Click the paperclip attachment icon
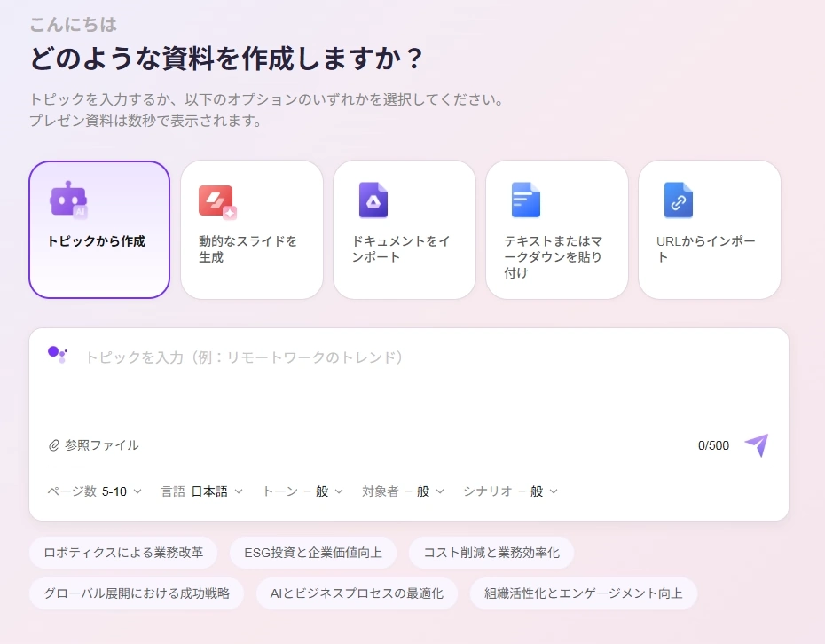Image resolution: width=825 pixels, height=644 pixels. pos(54,445)
